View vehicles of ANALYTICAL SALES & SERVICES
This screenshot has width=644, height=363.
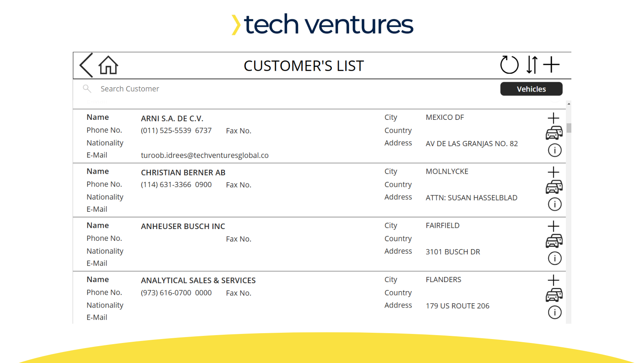pos(554,295)
